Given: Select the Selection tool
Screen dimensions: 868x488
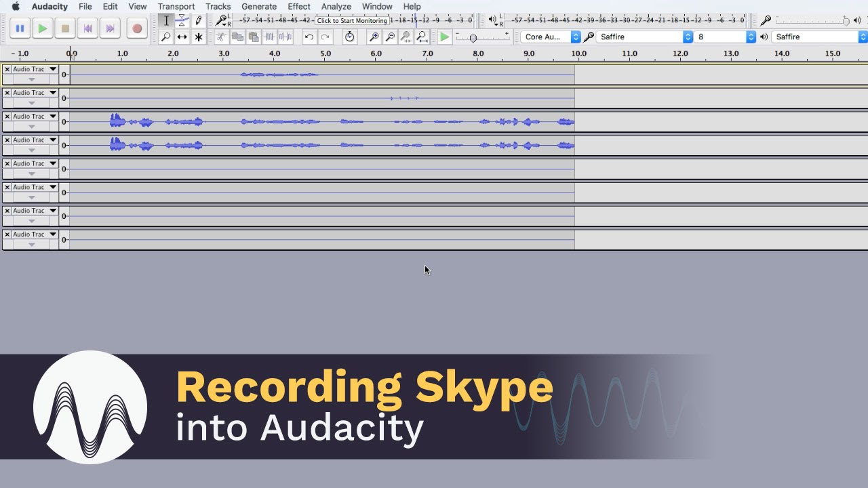Looking at the screenshot, I should tap(166, 20).
